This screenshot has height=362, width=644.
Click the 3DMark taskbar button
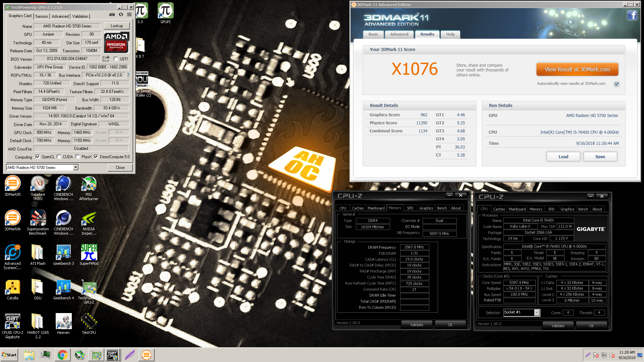(147, 355)
